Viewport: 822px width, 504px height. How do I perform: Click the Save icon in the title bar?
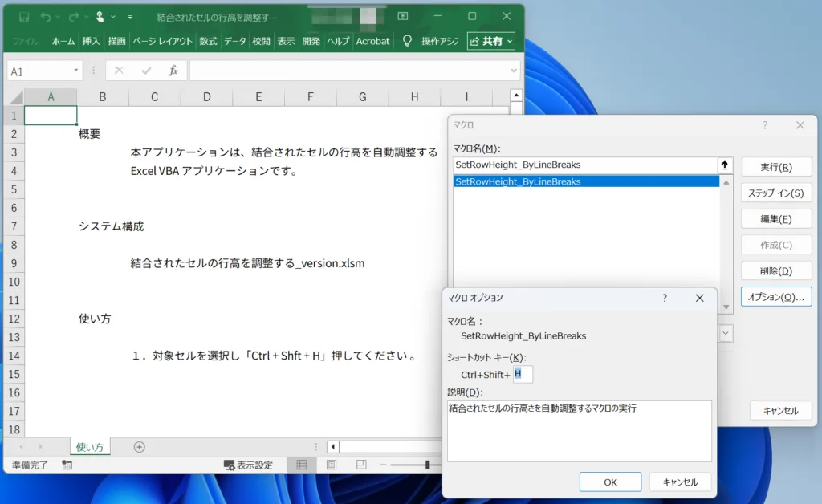(x=24, y=17)
